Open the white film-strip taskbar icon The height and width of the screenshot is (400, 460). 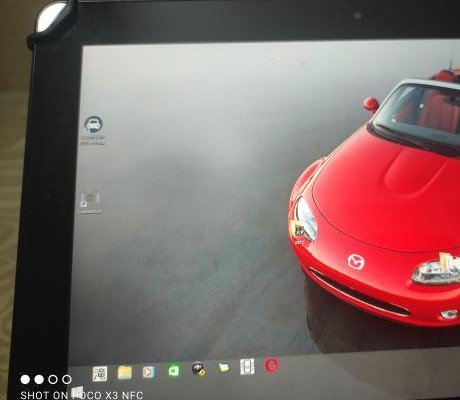[247, 367]
